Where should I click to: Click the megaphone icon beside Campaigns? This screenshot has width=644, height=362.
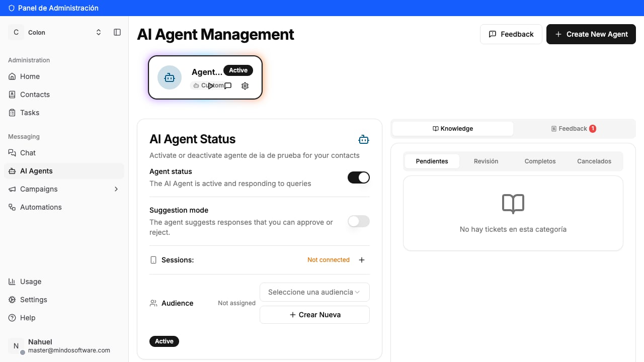point(12,189)
